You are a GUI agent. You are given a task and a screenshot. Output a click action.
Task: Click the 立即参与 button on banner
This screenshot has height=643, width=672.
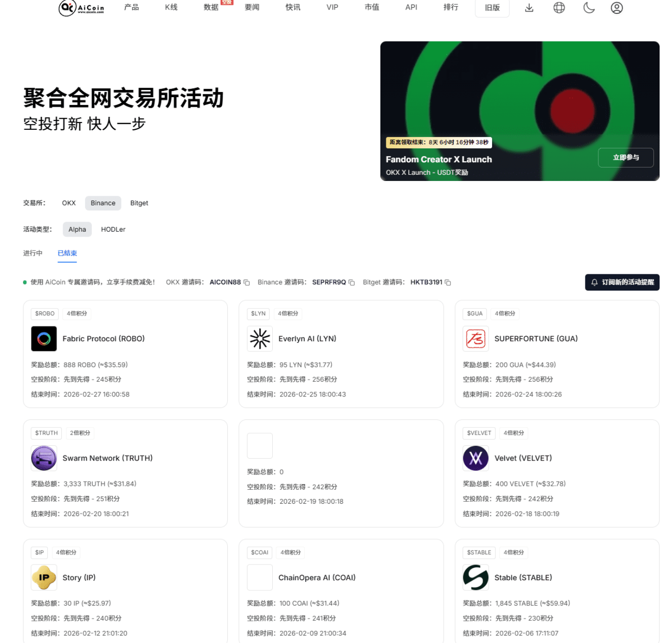626,158
